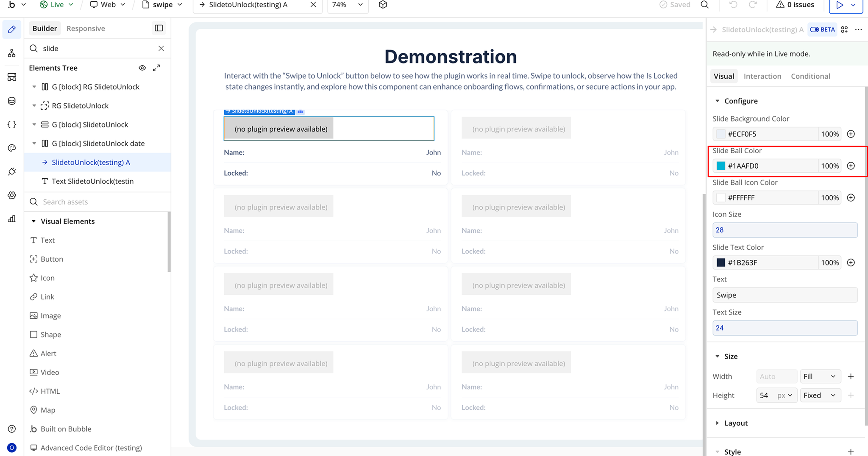868x456 pixels.
Task: Open the 0 issues checker
Action: pyautogui.click(x=795, y=5)
